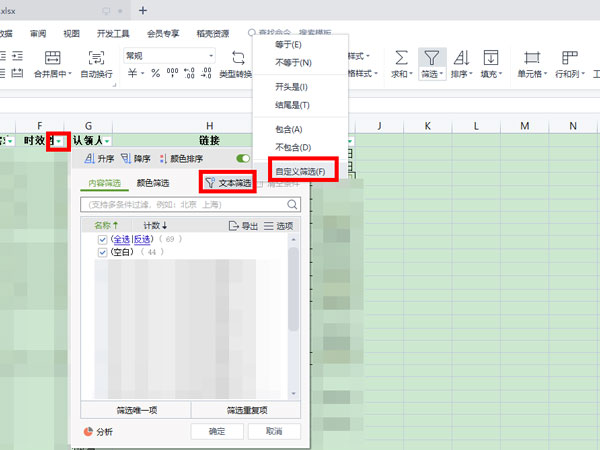This screenshot has width=600, height=450.
Task: Click the Sum (求和) sigma icon
Action: tap(401, 57)
